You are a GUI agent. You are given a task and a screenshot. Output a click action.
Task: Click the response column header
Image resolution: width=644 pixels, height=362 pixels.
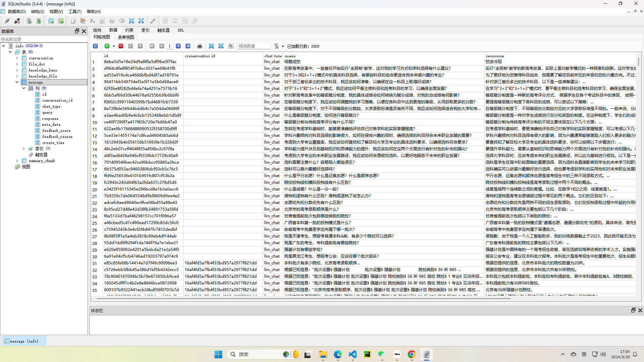pyautogui.click(x=560, y=56)
